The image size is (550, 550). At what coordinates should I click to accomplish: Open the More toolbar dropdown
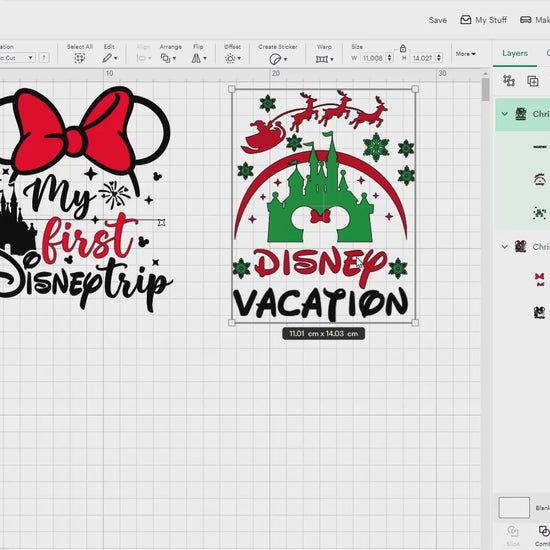point(465,54)
